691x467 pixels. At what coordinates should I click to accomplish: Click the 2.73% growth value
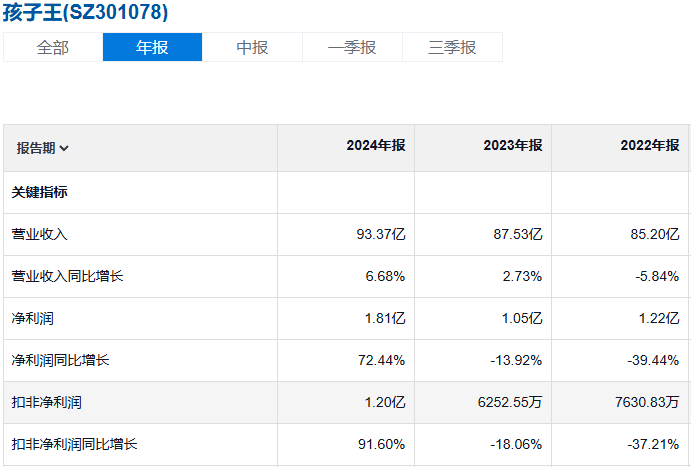click(x=522, y=276)
